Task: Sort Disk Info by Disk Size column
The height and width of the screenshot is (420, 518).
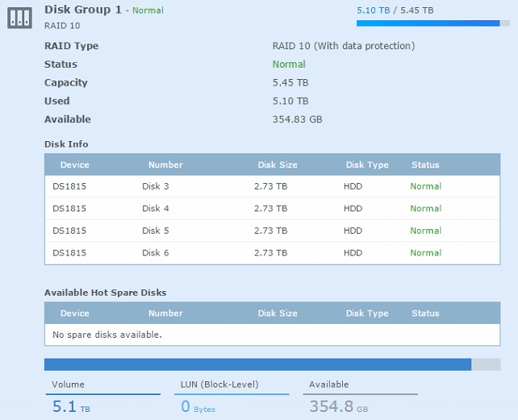Action: [x=278, y=164]
